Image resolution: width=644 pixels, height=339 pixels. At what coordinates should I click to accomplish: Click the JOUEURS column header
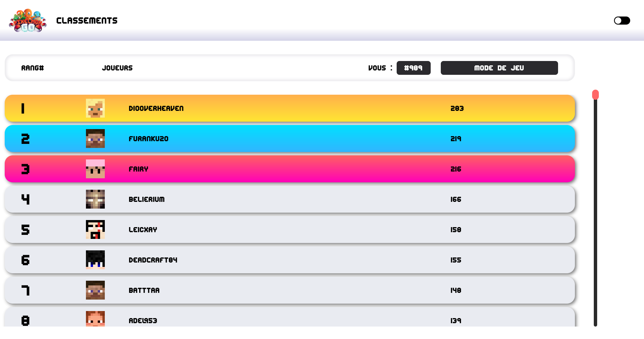coord(117,68)
